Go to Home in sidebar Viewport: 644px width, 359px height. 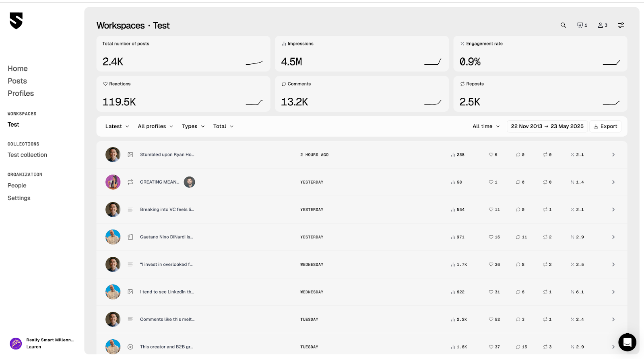(18, 69)
